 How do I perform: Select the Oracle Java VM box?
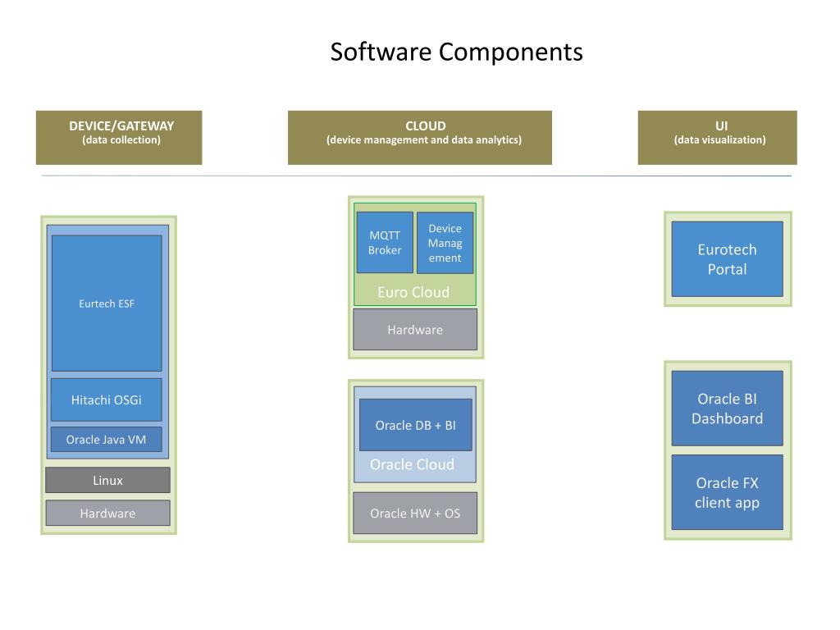(107, 440)
